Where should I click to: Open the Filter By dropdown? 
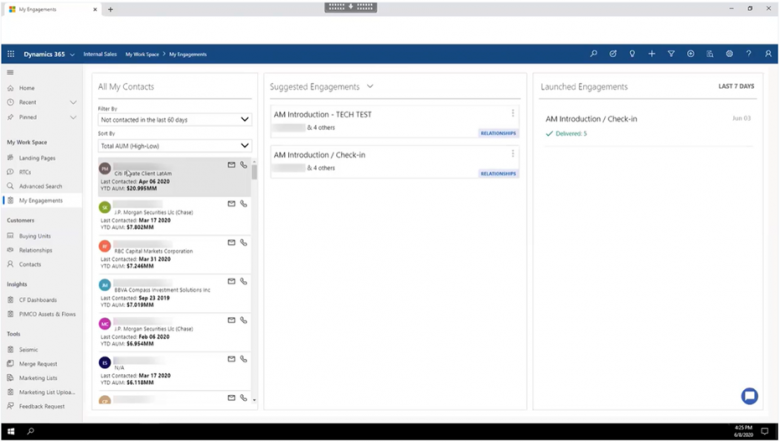coord(174,119)
